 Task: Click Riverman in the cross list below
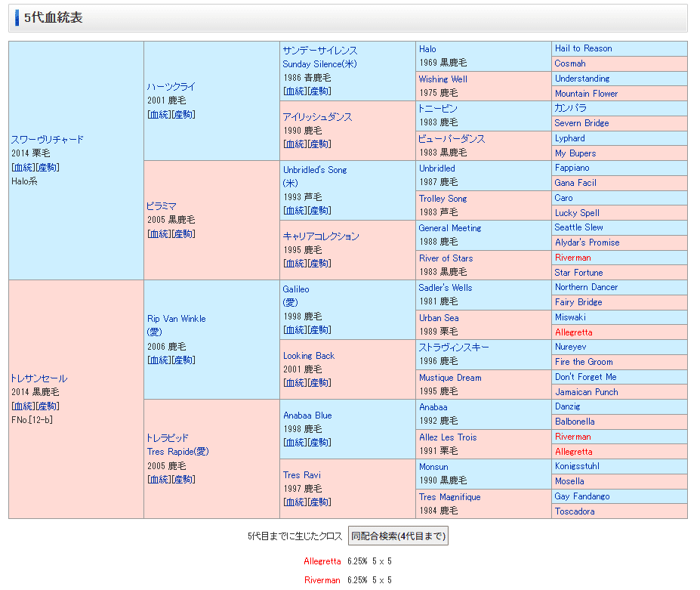[x=322, y=579]
